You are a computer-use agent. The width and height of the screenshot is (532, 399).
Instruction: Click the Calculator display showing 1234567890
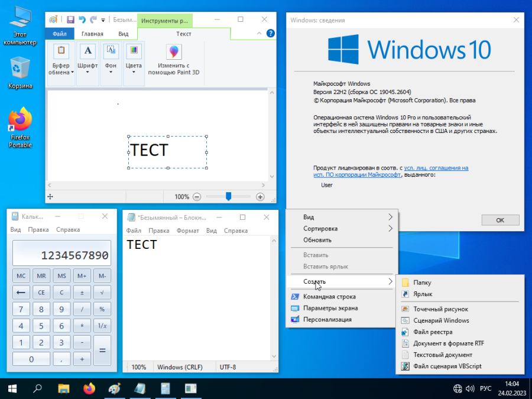(x=61, y=253)
